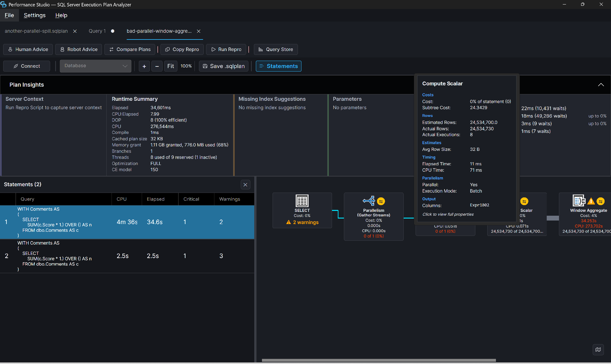Select the Parallelism Gather Streams operator icon
Viewport: 611px width, 364px height.
click(x=369, y=201)
